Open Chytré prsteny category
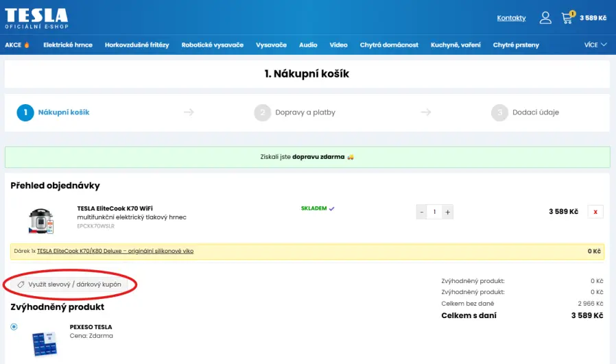This screenshot has width=616, height=364. [x=516, y=45]
